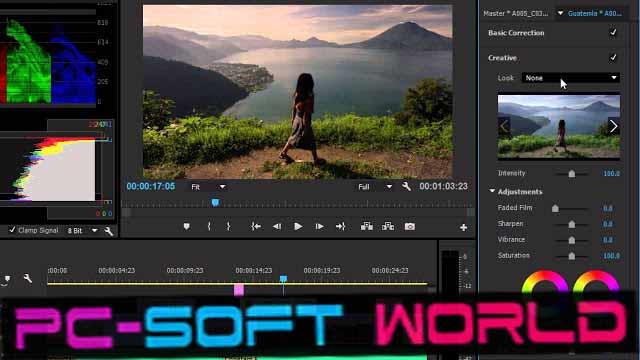This screenshot has width=640, height=360.
Task: Adjust the Saturation slider
Action: point(571,256)
